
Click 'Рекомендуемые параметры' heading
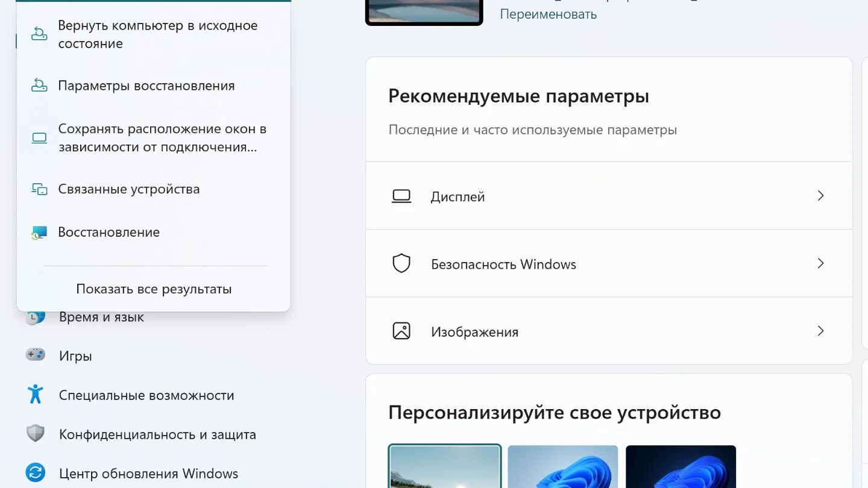[518, 96]
